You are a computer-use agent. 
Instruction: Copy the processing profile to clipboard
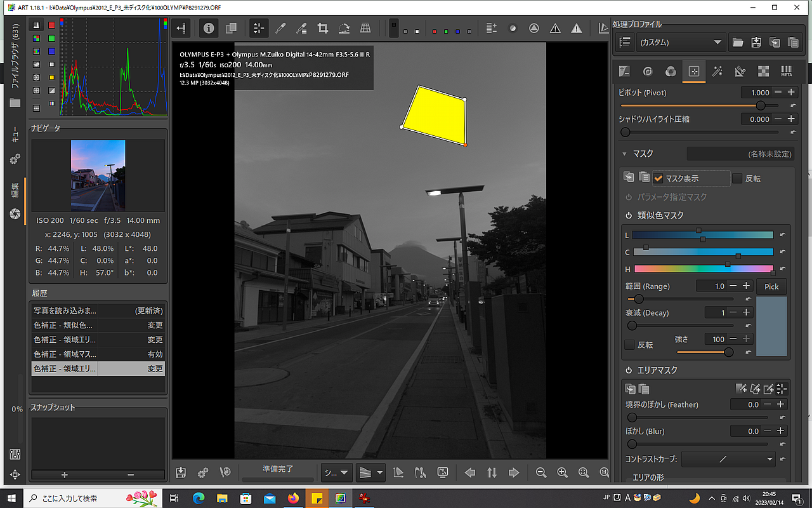tap(775, 43)
